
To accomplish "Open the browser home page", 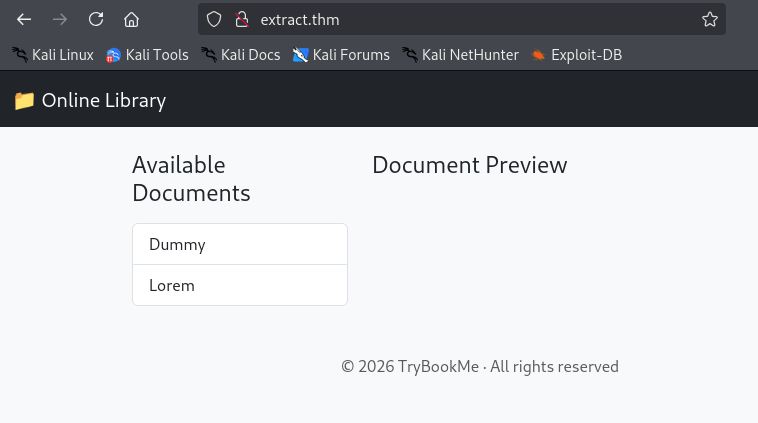I will pos(131,19).
